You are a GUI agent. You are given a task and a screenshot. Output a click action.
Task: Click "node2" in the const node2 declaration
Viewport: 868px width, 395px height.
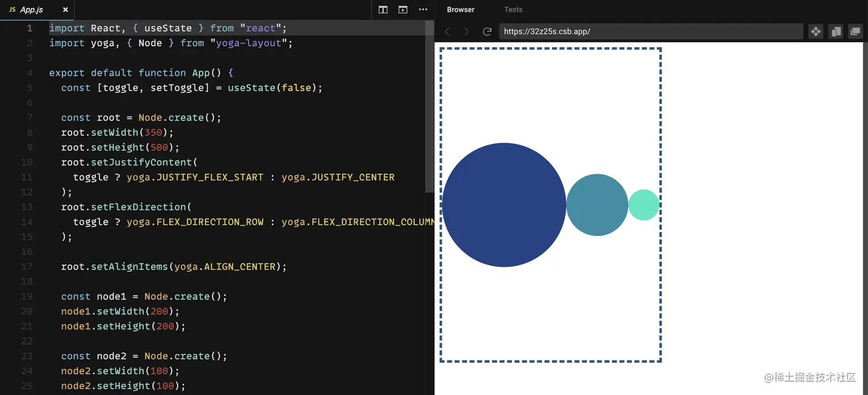pos(111,356)
